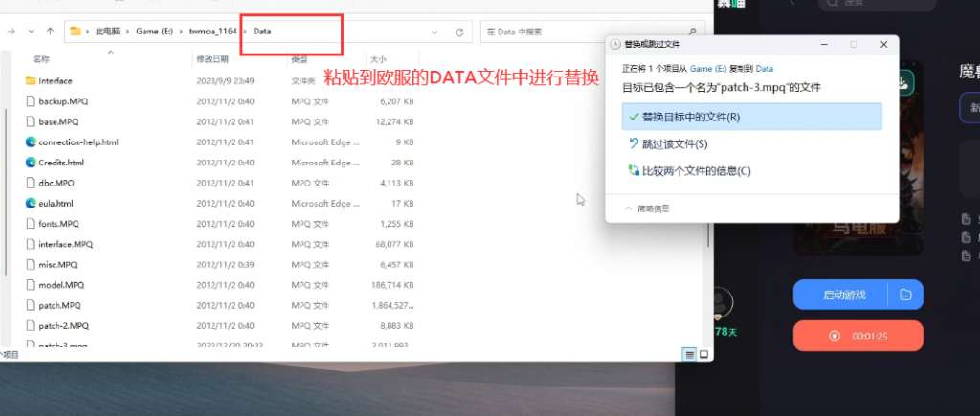This screenshot has height=416, width=980.
Task: Switch to details view layout icon
Action: tap(689, 355)
